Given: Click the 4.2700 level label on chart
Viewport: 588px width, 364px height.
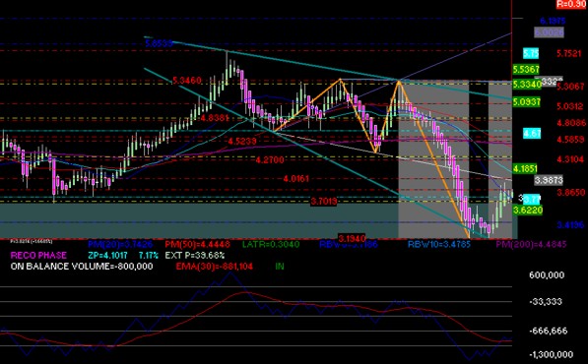Looking at the screenshot, I should [x=270, y=160].
